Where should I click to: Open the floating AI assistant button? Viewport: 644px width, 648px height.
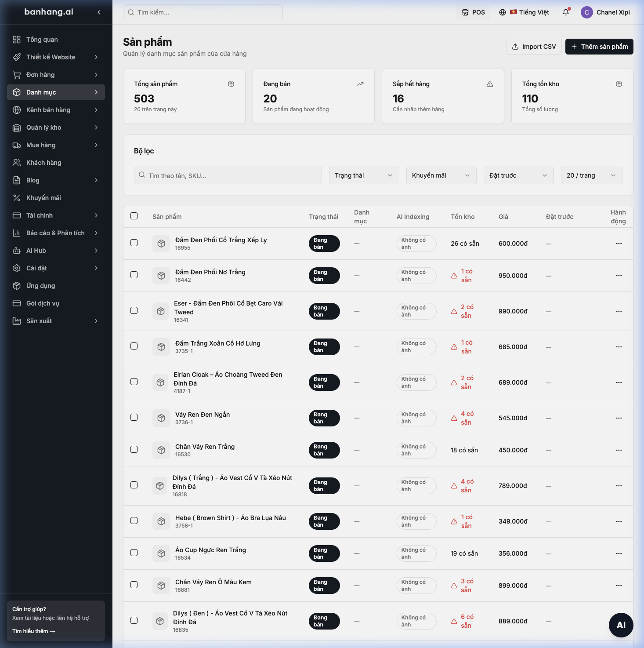621,625
